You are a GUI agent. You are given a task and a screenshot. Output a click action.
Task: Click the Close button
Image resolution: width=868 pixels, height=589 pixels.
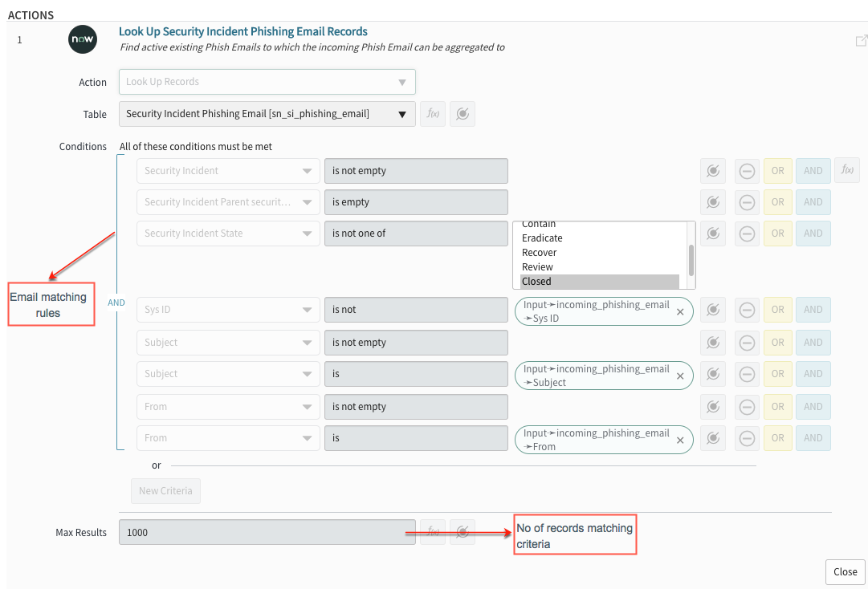click(x=846, y=572)
